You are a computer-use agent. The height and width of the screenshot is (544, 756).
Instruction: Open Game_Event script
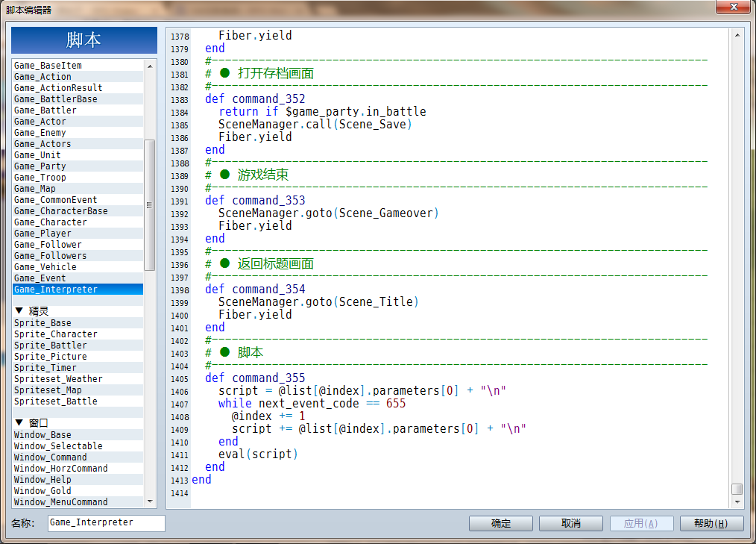coord(78,278)
